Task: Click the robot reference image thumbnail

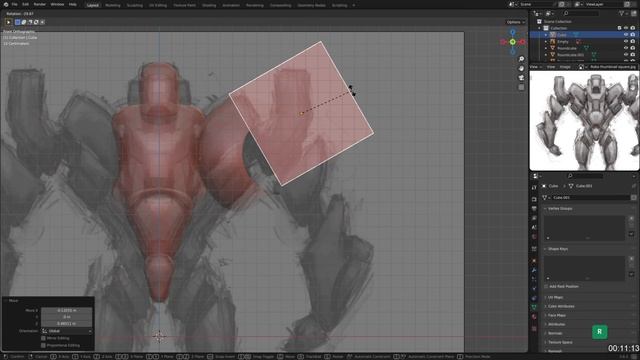Action: (x=584, y=120)
